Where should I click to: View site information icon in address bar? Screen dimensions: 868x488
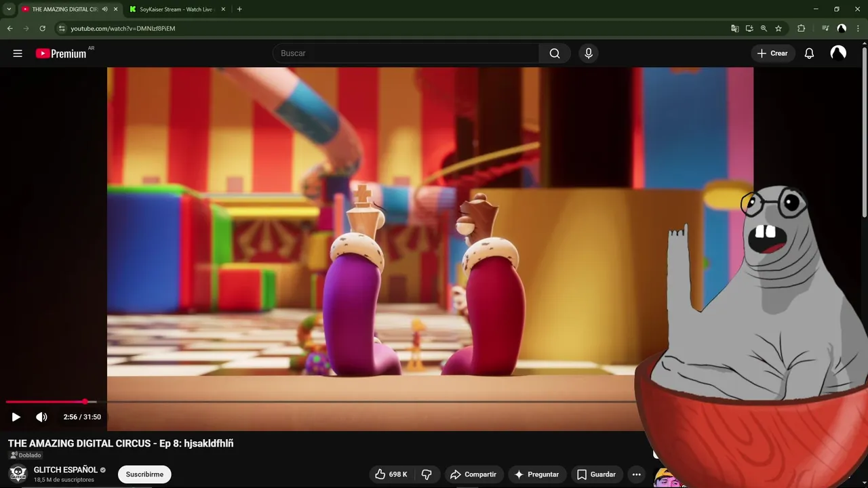61,28
